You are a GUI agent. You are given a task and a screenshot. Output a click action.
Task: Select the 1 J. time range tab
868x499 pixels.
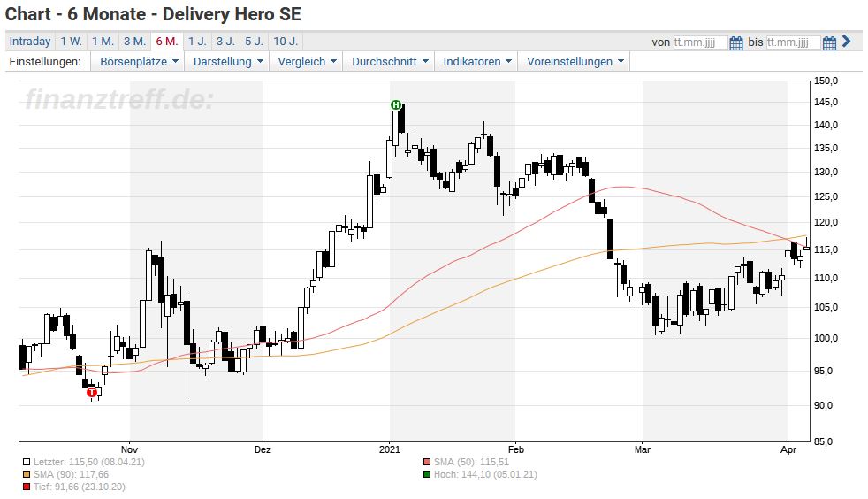(197, 41)
